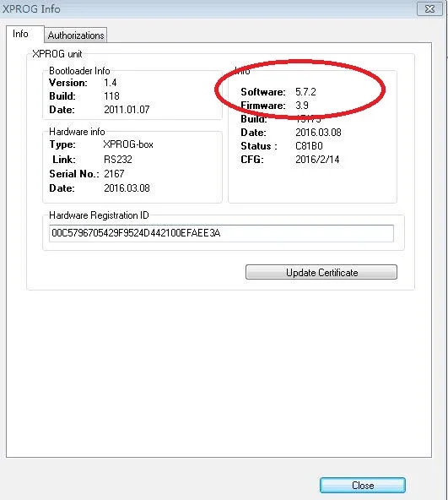Select firmware version 3.9
This screenshot has width=448, height=500.
coord(302,106)
